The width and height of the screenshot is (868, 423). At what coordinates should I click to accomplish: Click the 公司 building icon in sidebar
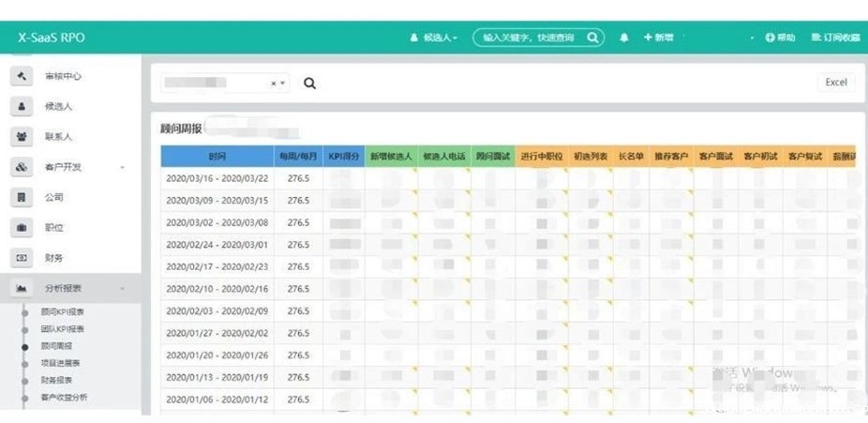tap(22, 197)
